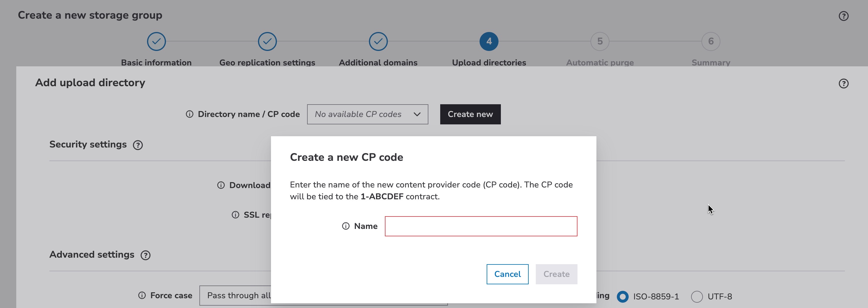
Task: Focus the CP code Name input field
Action: (x=481, y=226)
